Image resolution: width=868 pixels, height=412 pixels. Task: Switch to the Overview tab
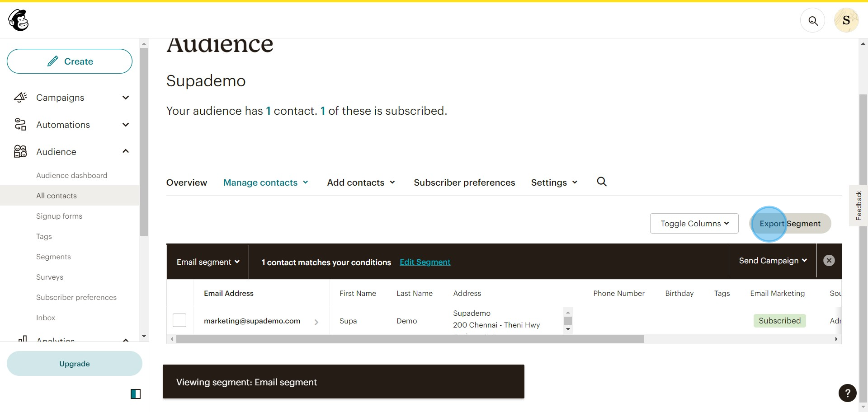tap(187, 183)
